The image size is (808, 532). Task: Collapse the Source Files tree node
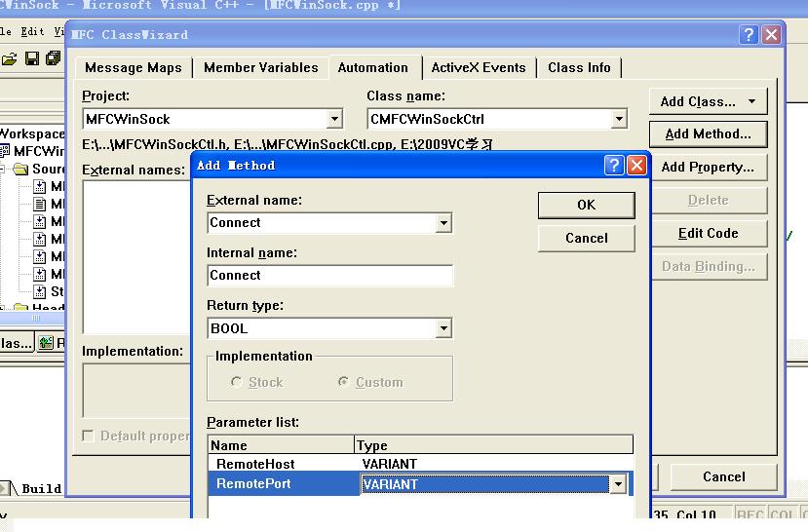[x=2, y=169]
